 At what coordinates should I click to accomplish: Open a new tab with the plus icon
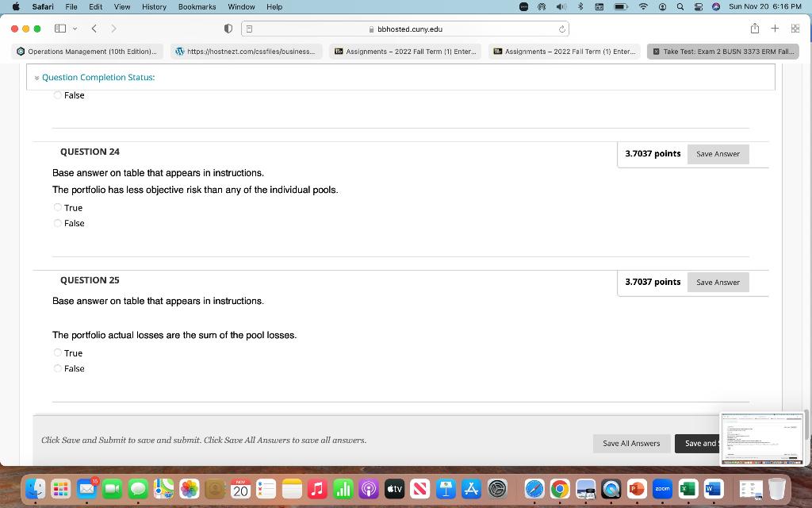click(x=775, y=29)
